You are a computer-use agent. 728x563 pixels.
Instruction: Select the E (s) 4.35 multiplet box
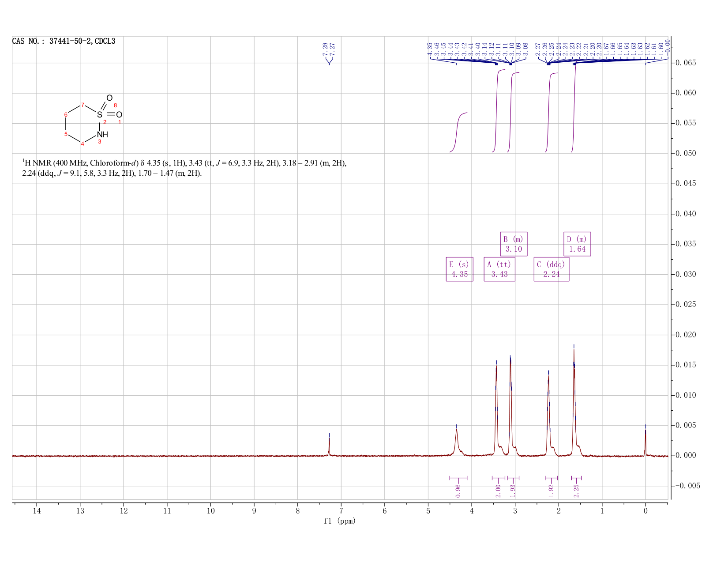(x=459, y=269)
